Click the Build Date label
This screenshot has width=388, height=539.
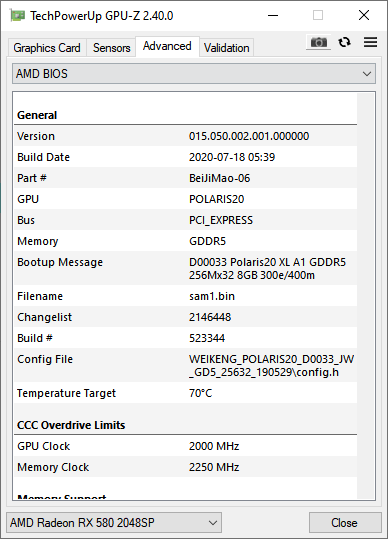point(44,157)
